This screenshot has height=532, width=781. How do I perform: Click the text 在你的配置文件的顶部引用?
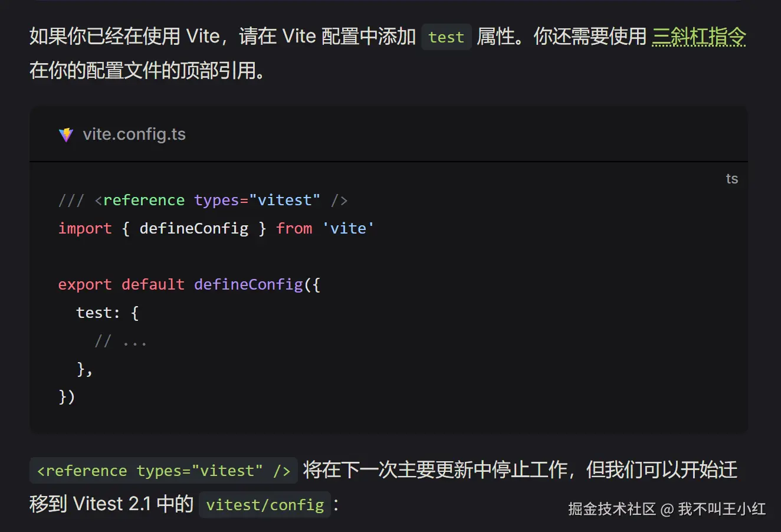[147, 71]
